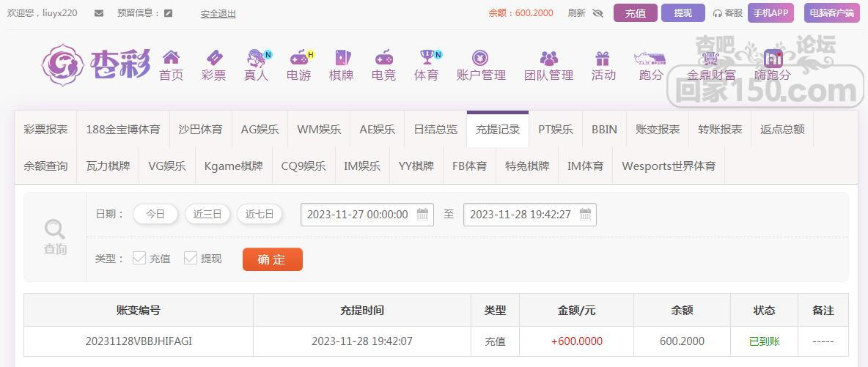This screenshot has width=868, height=367.
Task: Switch to 沙巴体育 tab
Action: pyautogui.click(x=200, y=130)
